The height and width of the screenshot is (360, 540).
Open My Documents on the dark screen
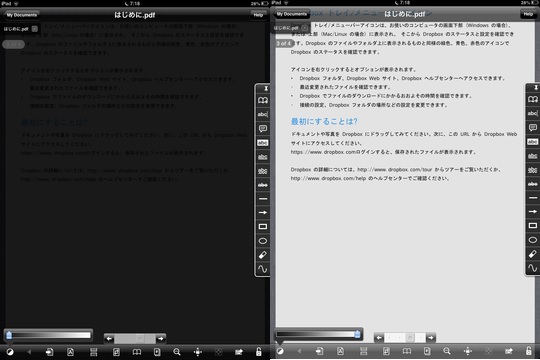click(22, 15)
